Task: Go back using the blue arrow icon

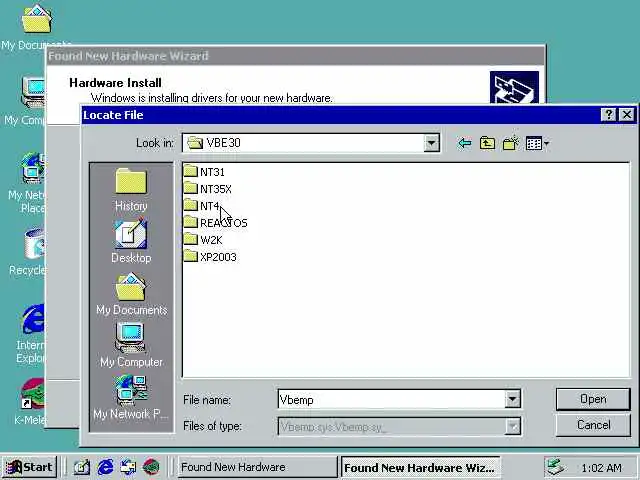Action: pos(464,143)
